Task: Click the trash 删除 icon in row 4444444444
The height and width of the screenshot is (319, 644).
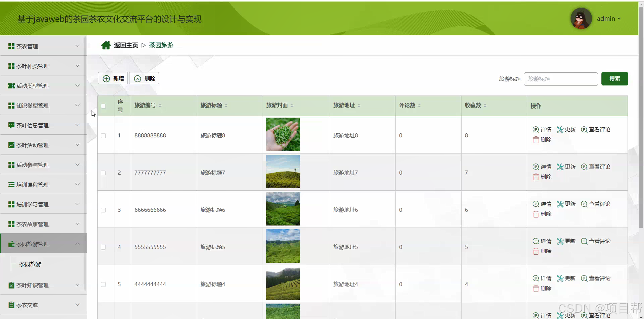Action: [536, 289]
